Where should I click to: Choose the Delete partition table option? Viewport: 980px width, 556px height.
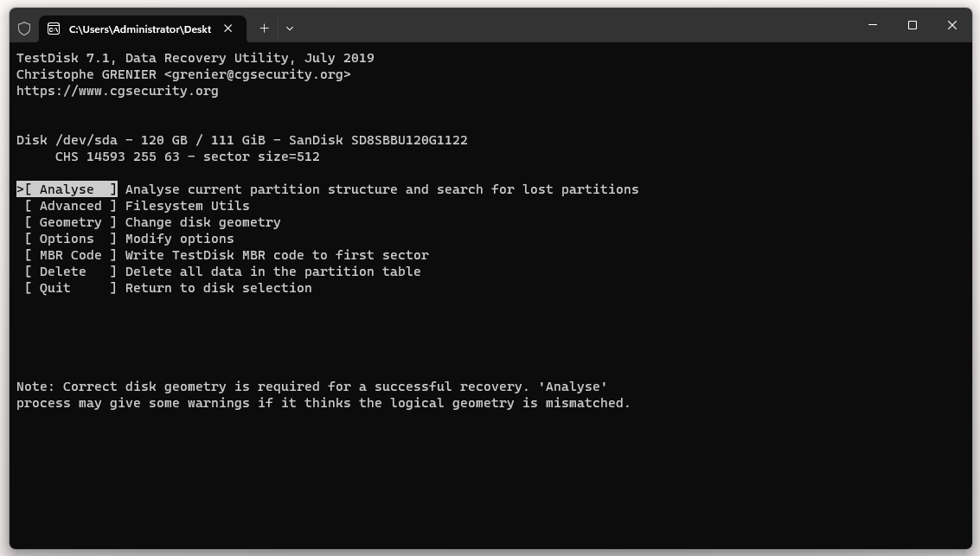(x=61, y=271)
